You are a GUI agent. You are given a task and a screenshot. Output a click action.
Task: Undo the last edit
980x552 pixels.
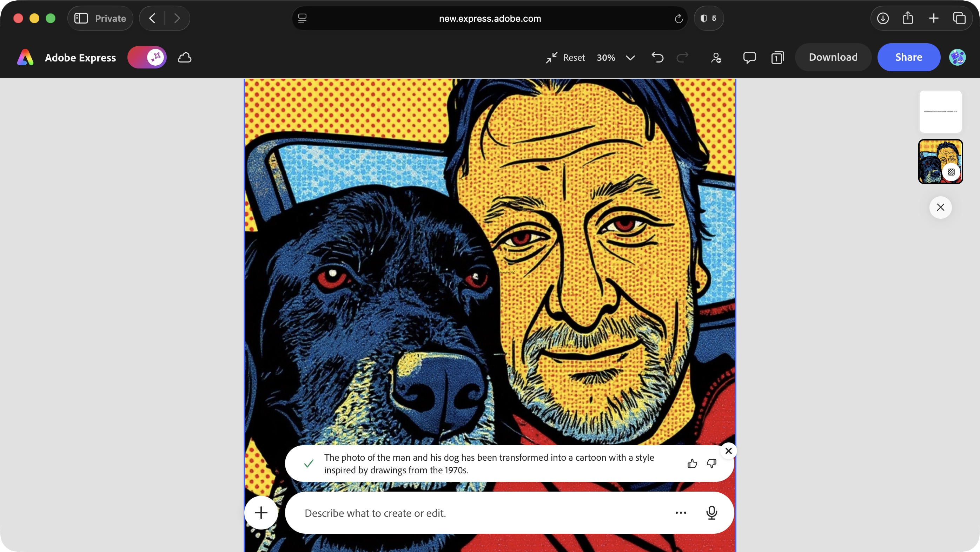657,58
